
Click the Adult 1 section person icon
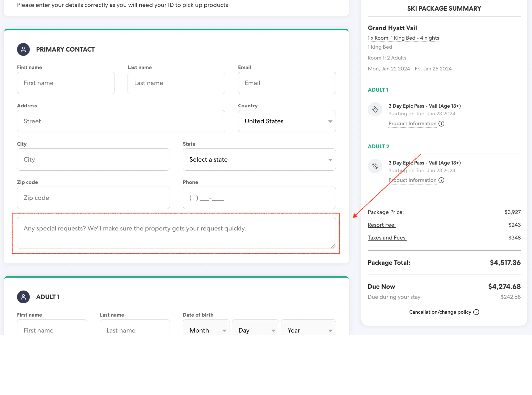click(x=23, y=297)
